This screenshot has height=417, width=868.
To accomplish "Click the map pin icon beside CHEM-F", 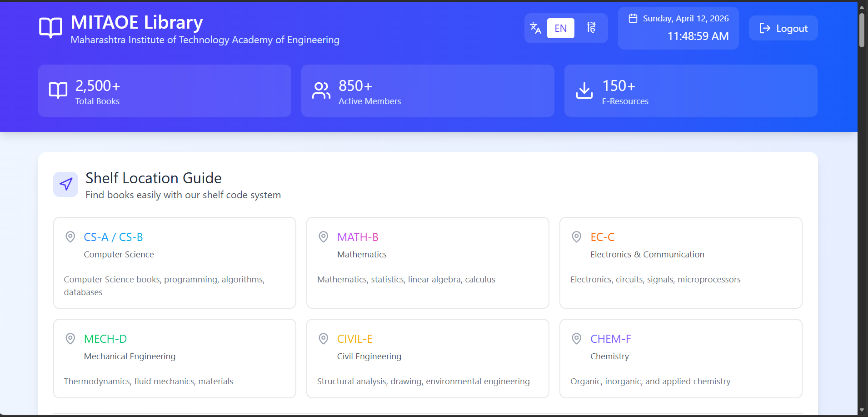I will [x=576, y=339].
